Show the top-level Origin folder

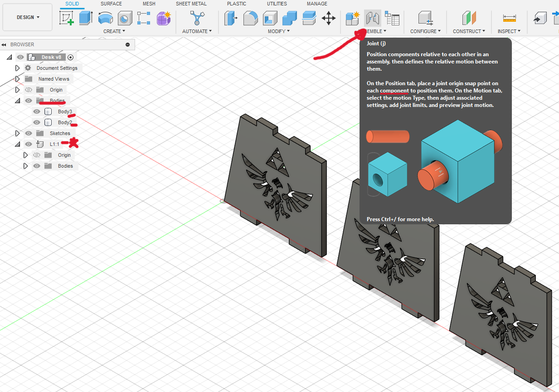click(29, 90)
